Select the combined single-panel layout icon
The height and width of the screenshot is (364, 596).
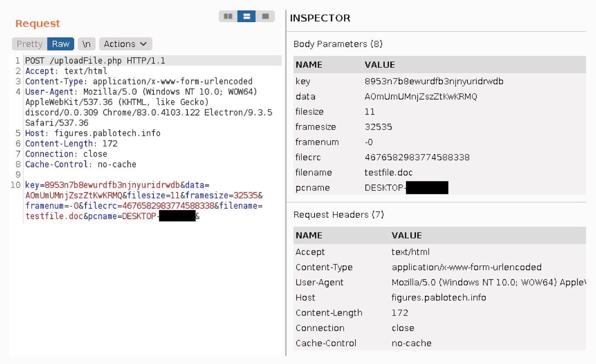(265, 16)
